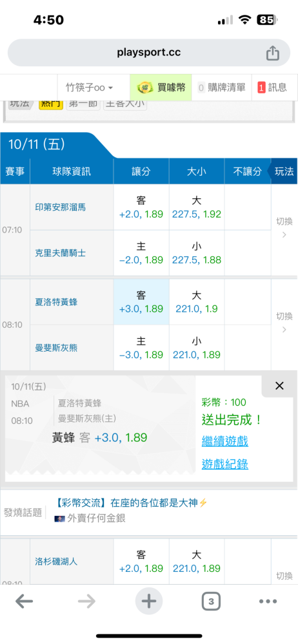Expand 切換 chevron for Hornets vs Grizzlies game

point(284,323)
